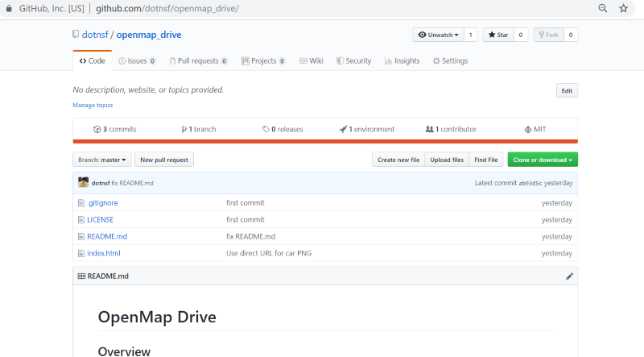The height and width of the screenshot is (357, 644).
Task: Open README.md row's commit message fix README.md
Action: (x=251, y=236)
